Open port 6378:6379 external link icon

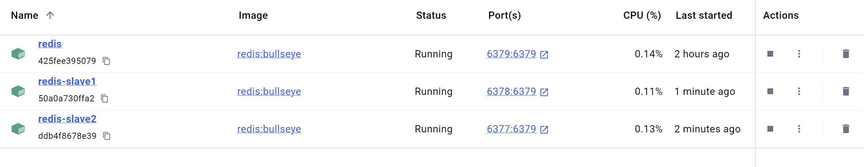click(x=544, y=92)
